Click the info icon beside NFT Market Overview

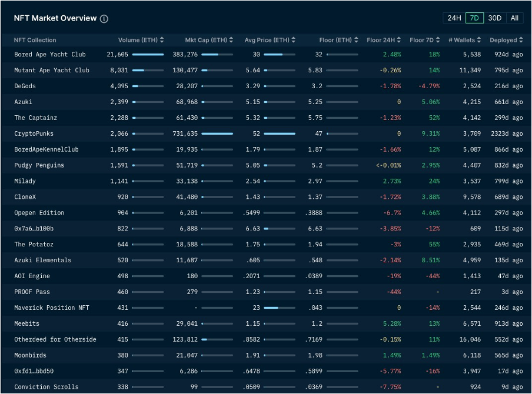click(104, 19)
